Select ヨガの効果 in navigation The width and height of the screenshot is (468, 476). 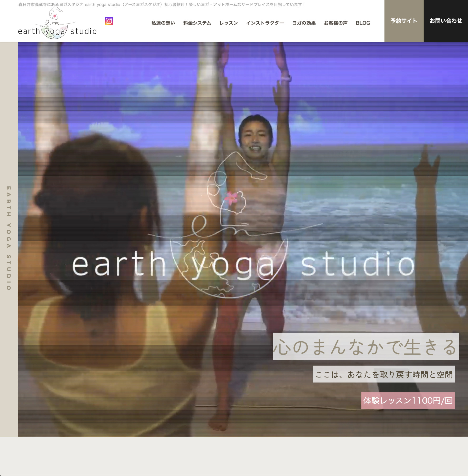[x=304, y=23]
